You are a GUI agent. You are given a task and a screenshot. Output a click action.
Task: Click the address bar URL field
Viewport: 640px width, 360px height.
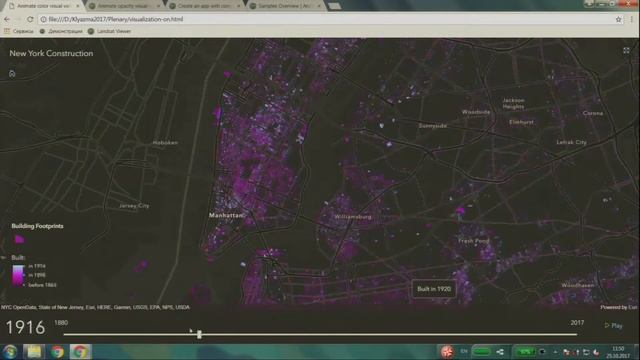coord(327,19)
